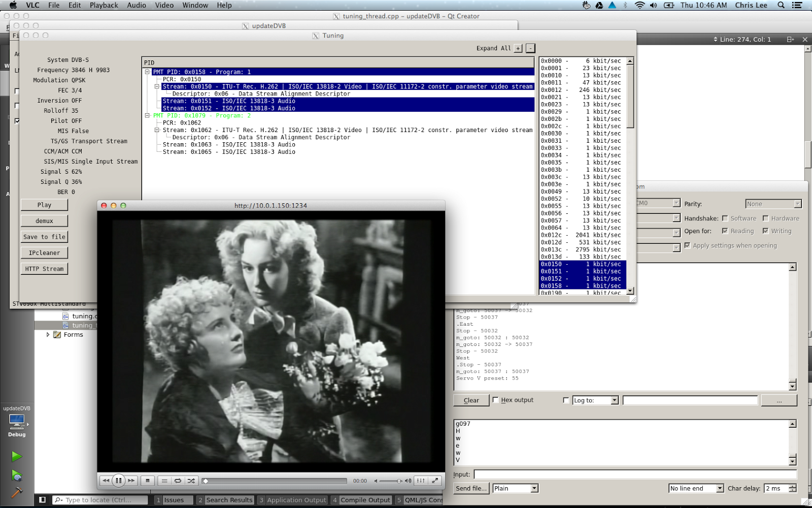The image size is (812, 508).
Task: Click the Clear button
Action: 471,400
